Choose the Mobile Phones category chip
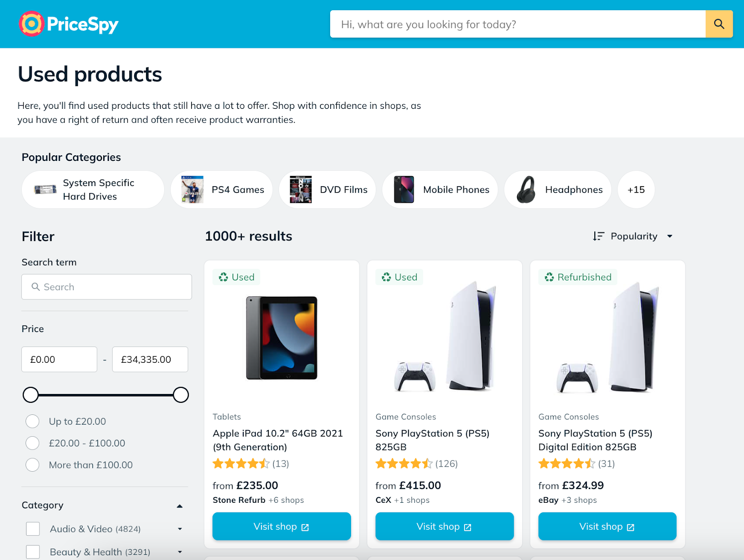This screenshot has height=560, width=744. pyautogui.click(x=440, y=190)
